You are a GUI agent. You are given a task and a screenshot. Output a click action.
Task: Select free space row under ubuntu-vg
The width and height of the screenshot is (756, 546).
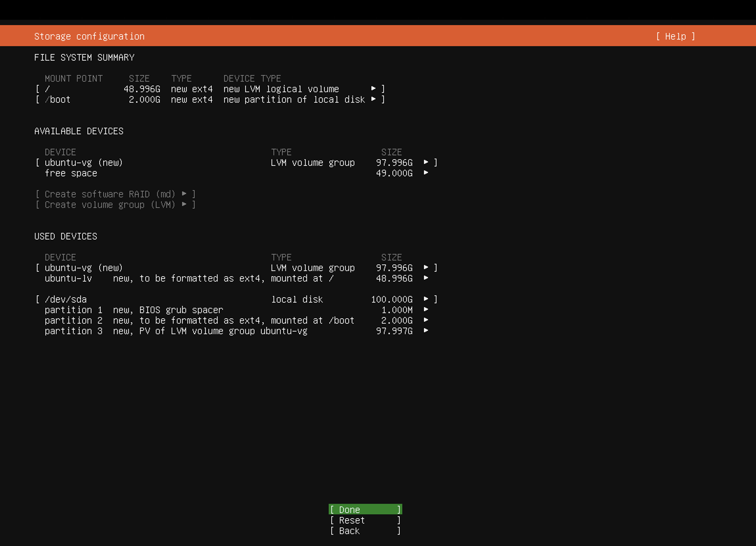tap(71, 173)
